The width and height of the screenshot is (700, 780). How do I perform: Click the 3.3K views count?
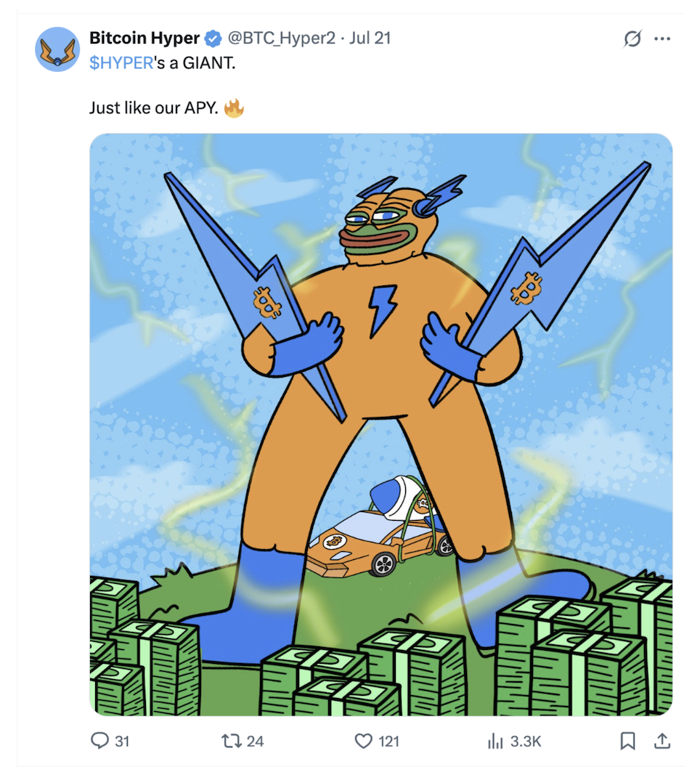click(526, 742)
